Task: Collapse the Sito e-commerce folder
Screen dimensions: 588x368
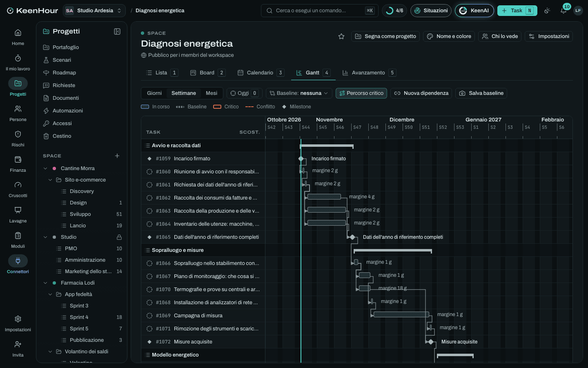Action: [x=50, y=180]
